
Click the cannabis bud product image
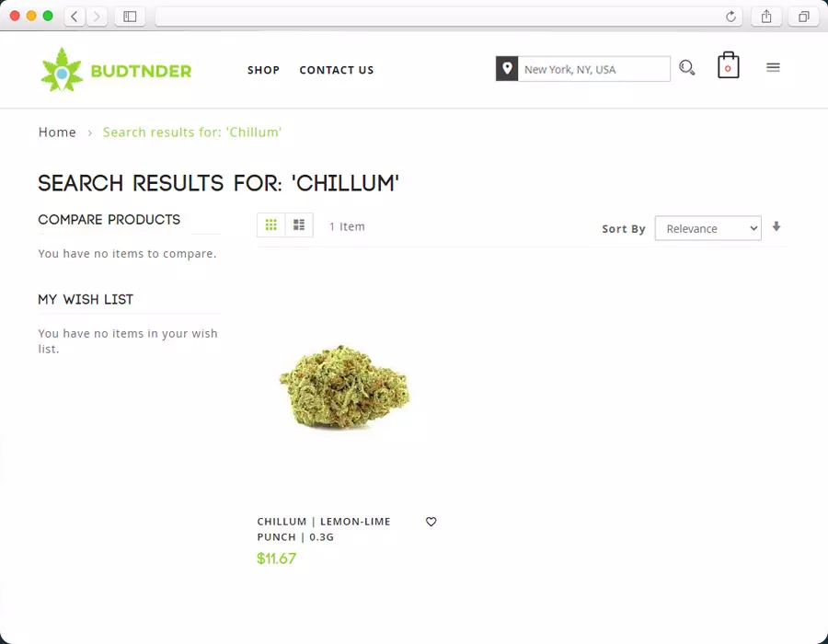[347, 386]
